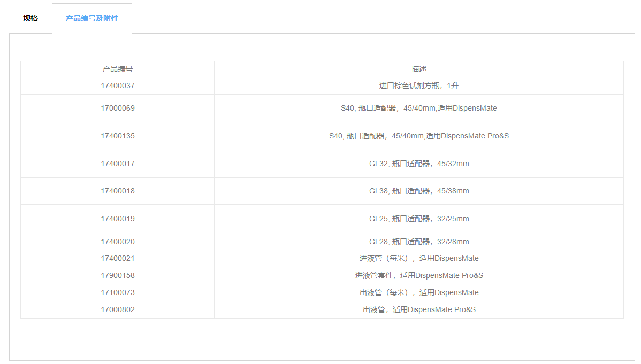The image size is (641, 364).
Task: Click the 产品编号 column header
Action: pos(118,69)
